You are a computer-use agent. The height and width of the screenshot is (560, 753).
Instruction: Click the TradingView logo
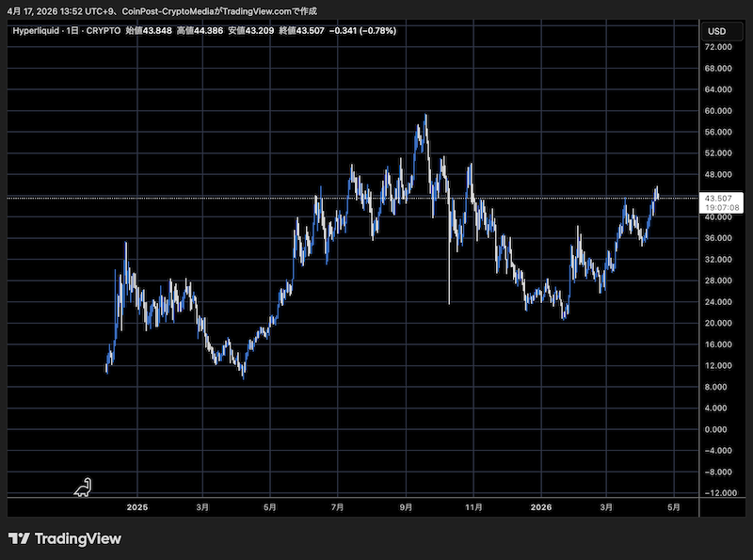65,538
